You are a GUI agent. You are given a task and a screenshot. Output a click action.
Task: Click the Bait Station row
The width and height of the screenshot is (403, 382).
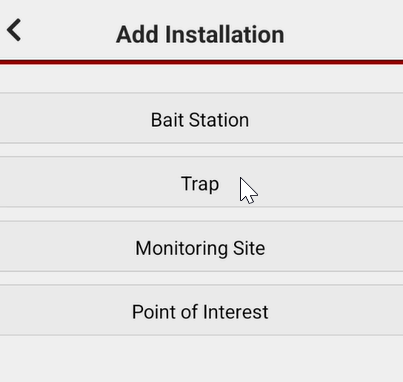[201, 118]
